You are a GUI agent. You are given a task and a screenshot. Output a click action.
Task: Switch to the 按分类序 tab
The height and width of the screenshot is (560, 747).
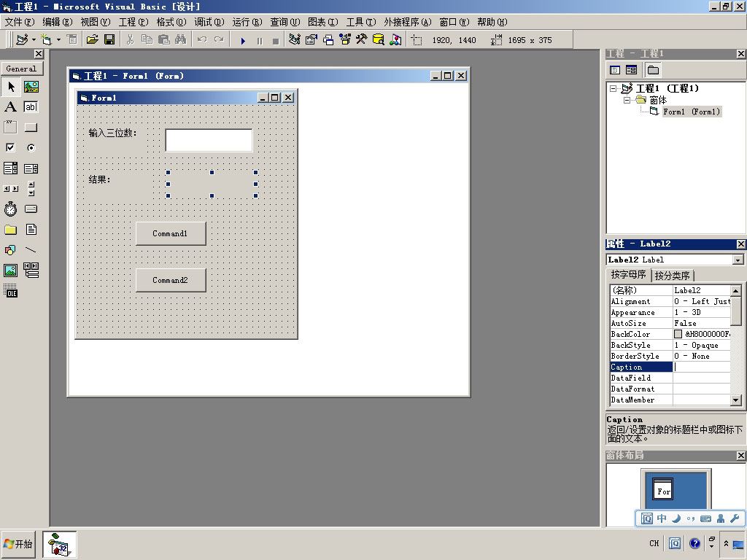(672, 276)
